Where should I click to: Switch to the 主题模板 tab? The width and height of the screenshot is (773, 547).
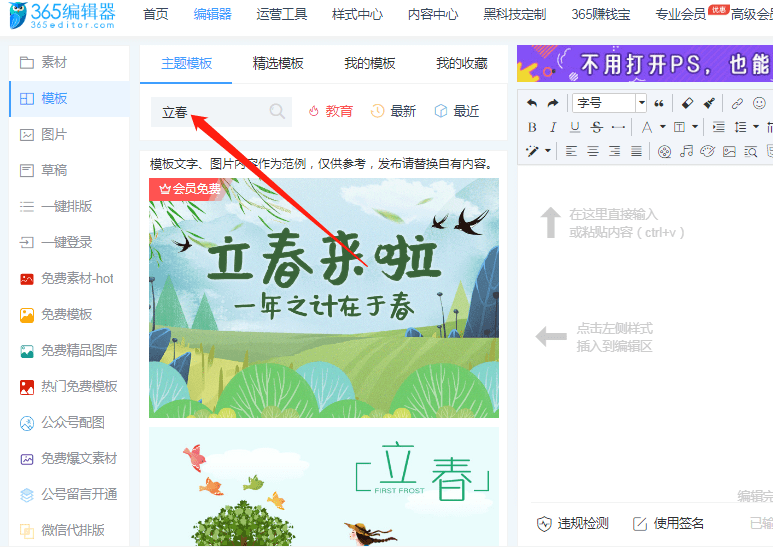(186, 64)
